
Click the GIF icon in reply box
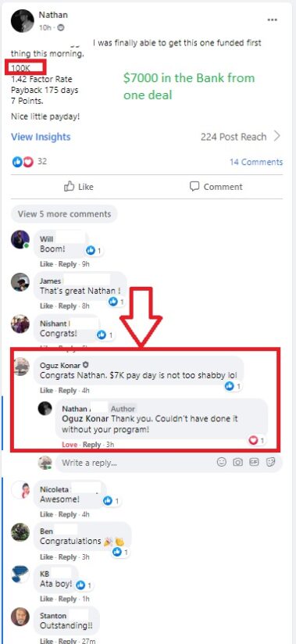point(254,462)
